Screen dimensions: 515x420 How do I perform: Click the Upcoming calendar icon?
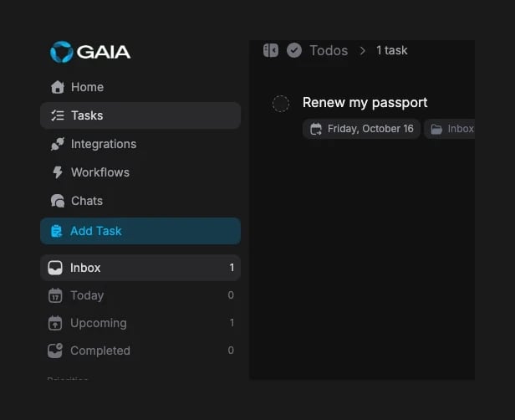click(x=55, y=323)
